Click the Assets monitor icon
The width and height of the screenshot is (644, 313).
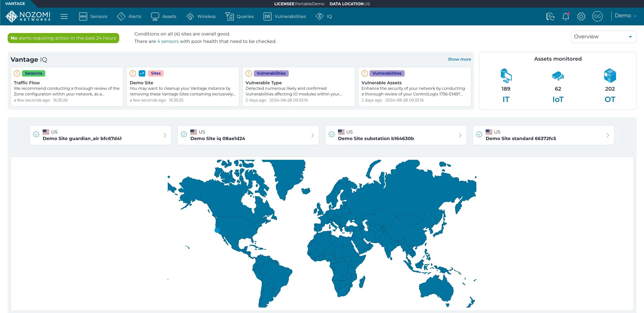coord(155,16)
